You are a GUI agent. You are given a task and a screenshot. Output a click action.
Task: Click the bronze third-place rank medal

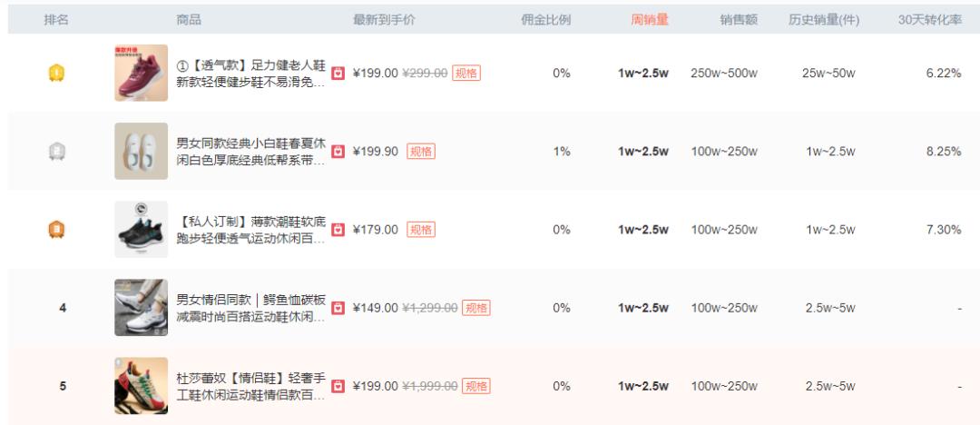(x=55, y=230)
